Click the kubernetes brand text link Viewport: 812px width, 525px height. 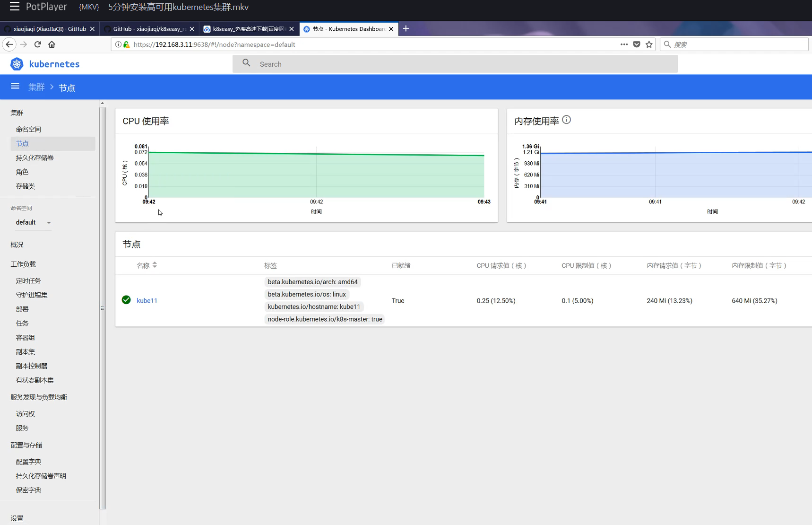[54, 64]
